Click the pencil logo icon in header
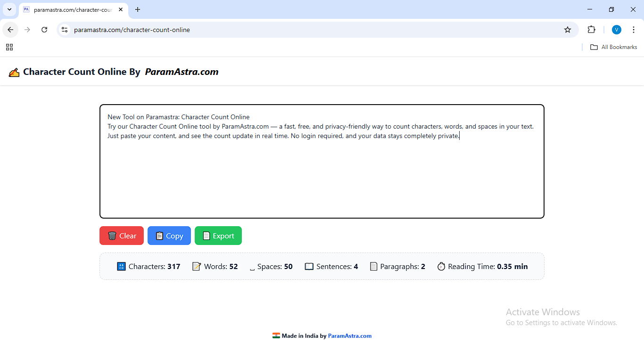This screenshot has width=644, height=343. pos(14,72)
